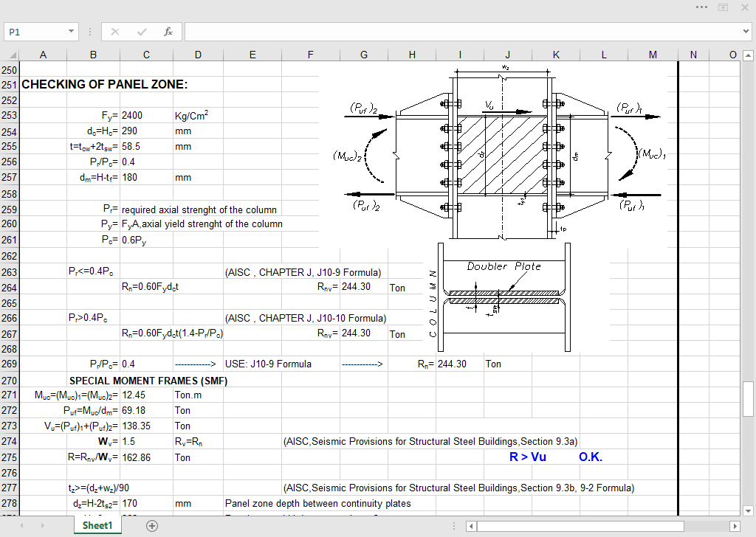Click 'SPECIAL MOMENT FRAMES (SMF)' heading
Viewport: 756px width, 537px height.
click(x=148, y=381)
